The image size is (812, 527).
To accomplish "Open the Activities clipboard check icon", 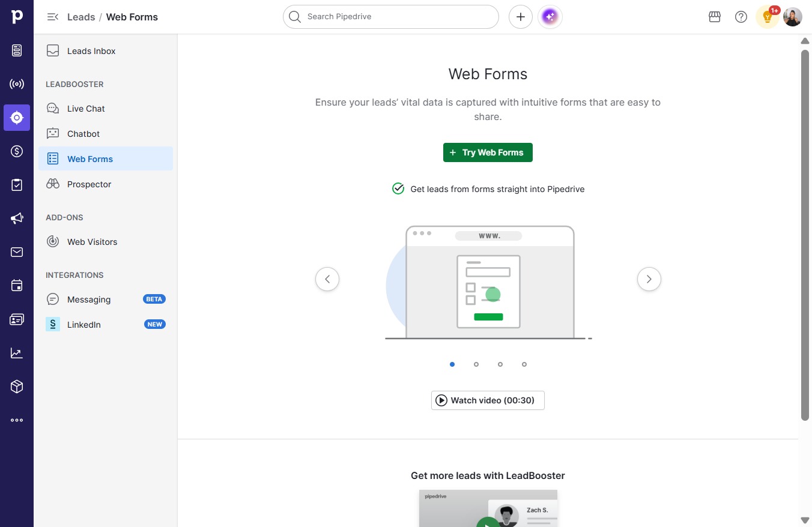I will [x=17, y=185].
